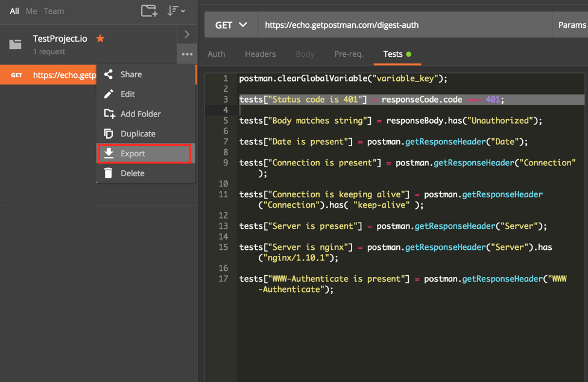Switch to the Auth tab

(x=217, y=54)
